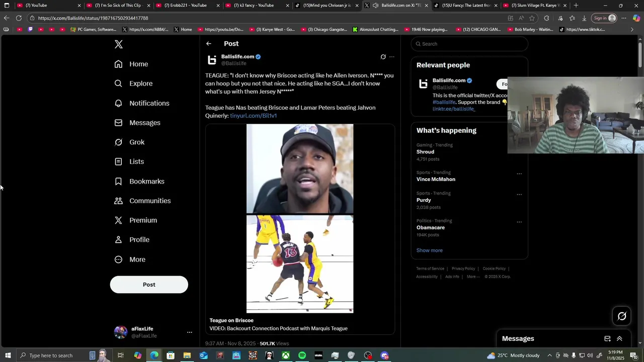Go to Explore
The height and width of the screenshot is (362, 644).
click(x=133, y=83)
